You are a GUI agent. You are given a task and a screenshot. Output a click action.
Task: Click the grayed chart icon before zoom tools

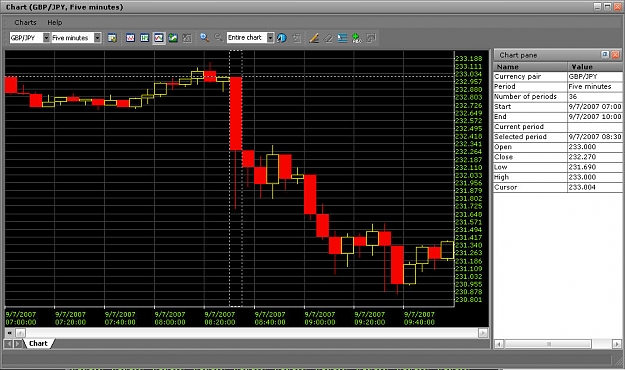187,38
